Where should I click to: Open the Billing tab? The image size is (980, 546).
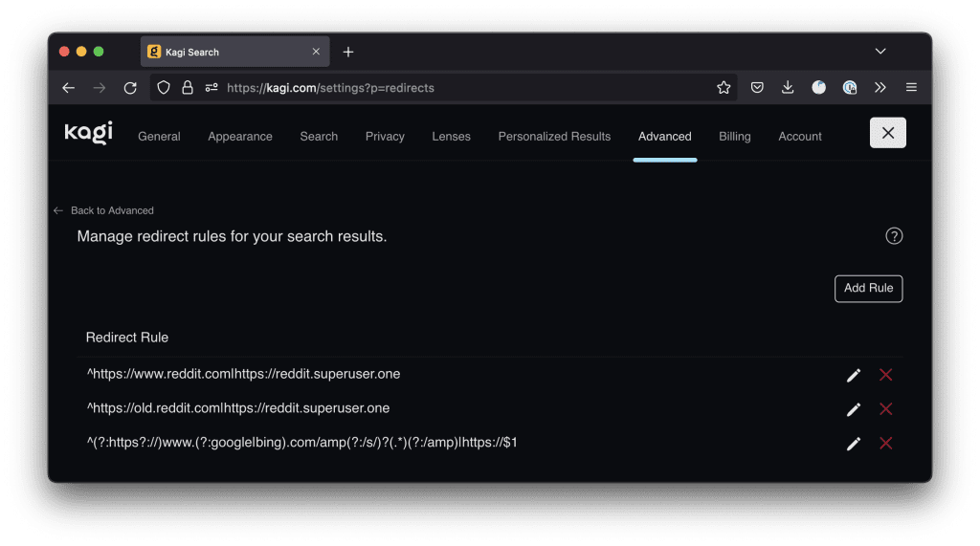pos(734,136)
